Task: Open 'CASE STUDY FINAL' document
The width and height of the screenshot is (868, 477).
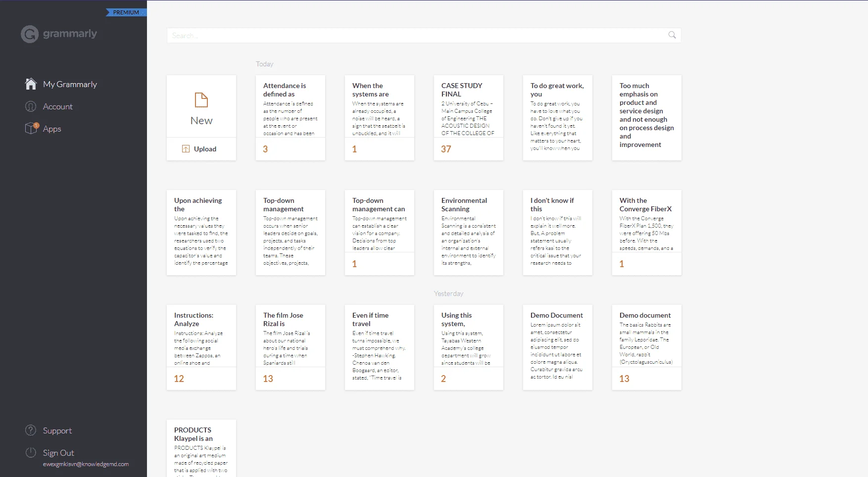Action: 469,118
